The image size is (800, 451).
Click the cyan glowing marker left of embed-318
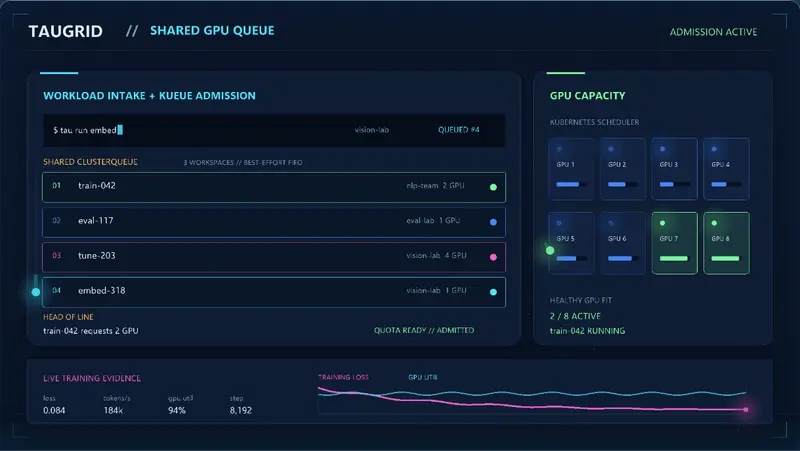click(x=36, y=292)
